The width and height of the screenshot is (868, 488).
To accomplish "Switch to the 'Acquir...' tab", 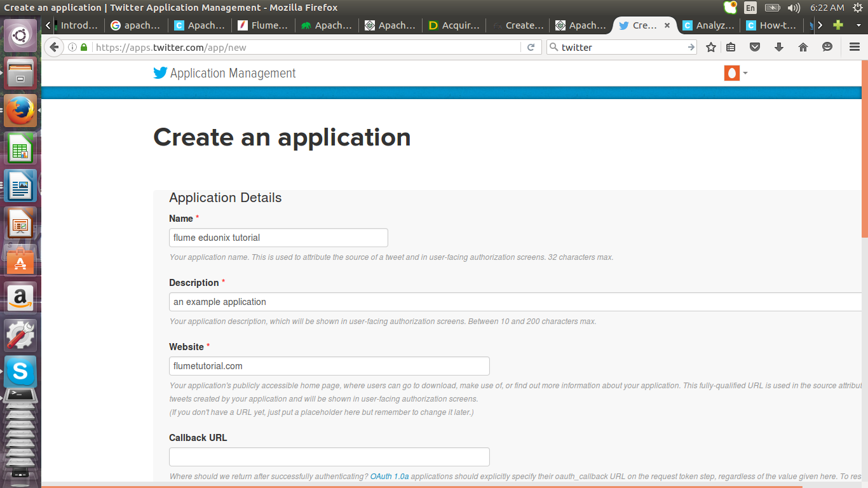I will click(454, 25).
